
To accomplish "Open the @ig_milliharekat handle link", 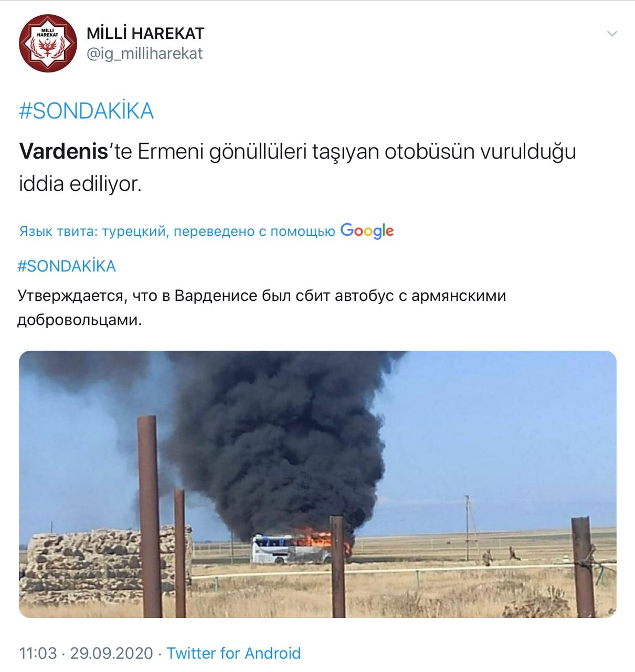I will click(144, 54).
